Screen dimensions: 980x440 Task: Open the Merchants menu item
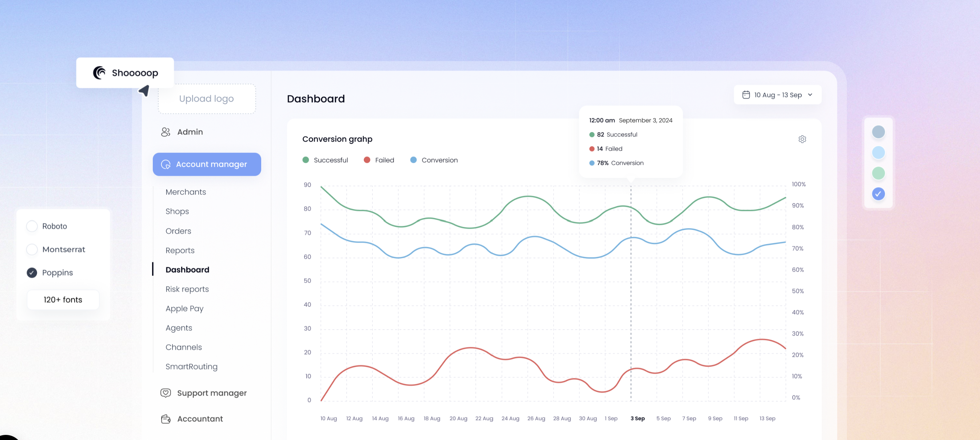point(186,192)
